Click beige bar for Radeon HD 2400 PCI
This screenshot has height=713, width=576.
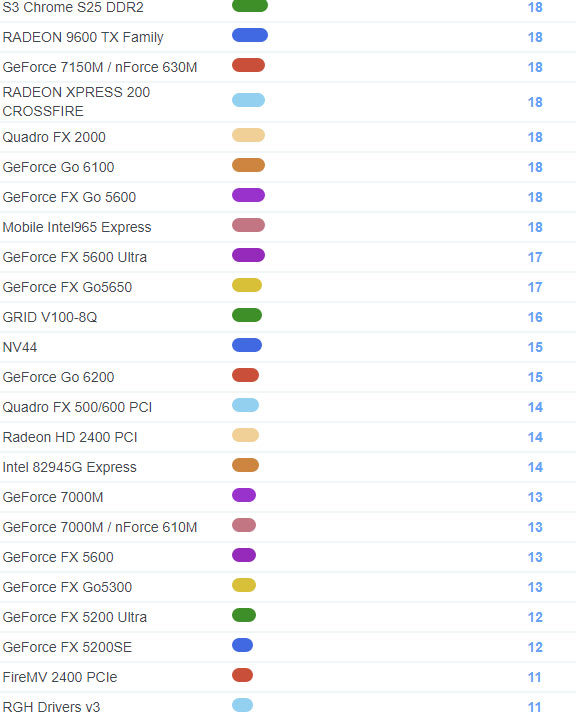coord(245,435)
